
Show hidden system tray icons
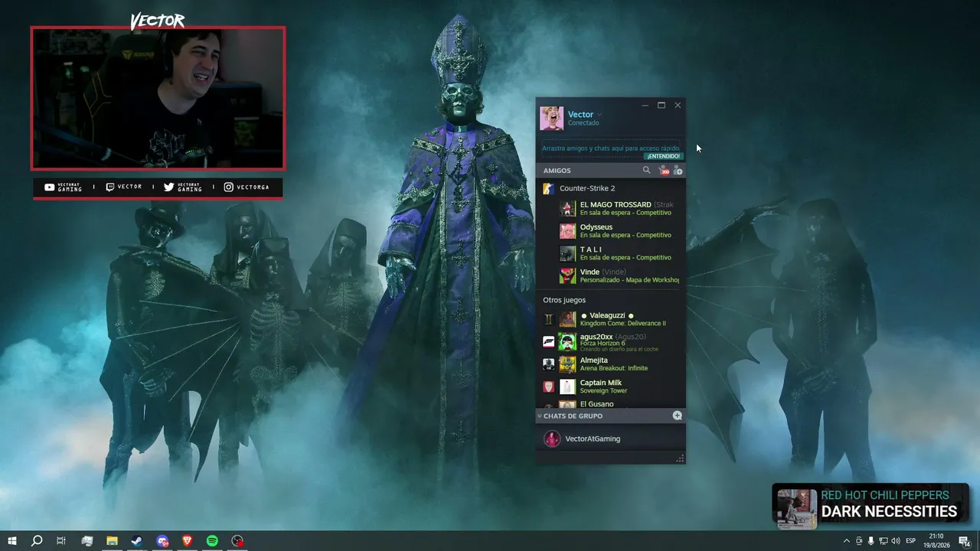[846, 541]
